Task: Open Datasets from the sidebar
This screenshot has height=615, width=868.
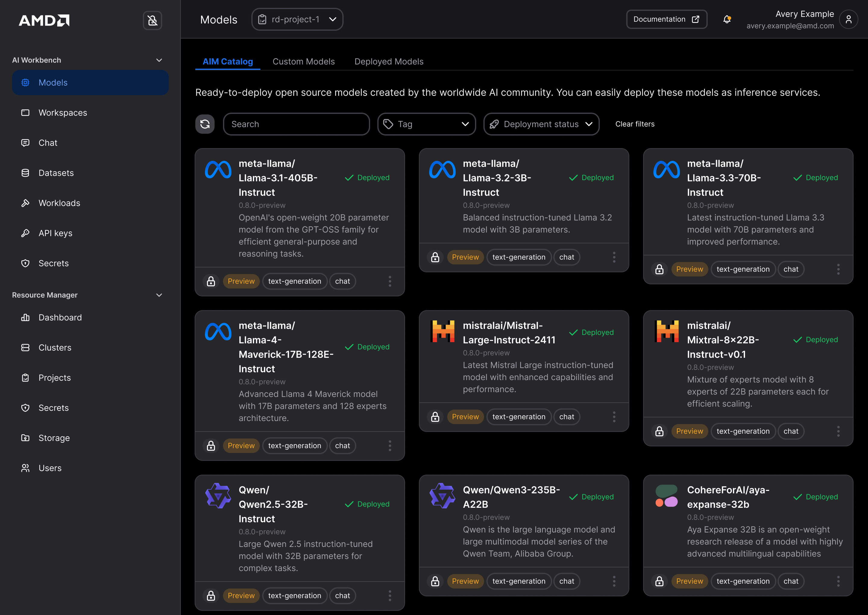Action: coord(56,173)
